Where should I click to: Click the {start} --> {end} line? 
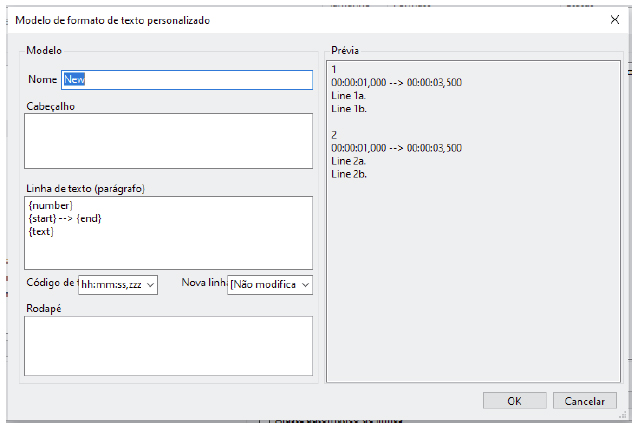click(65, 218)
